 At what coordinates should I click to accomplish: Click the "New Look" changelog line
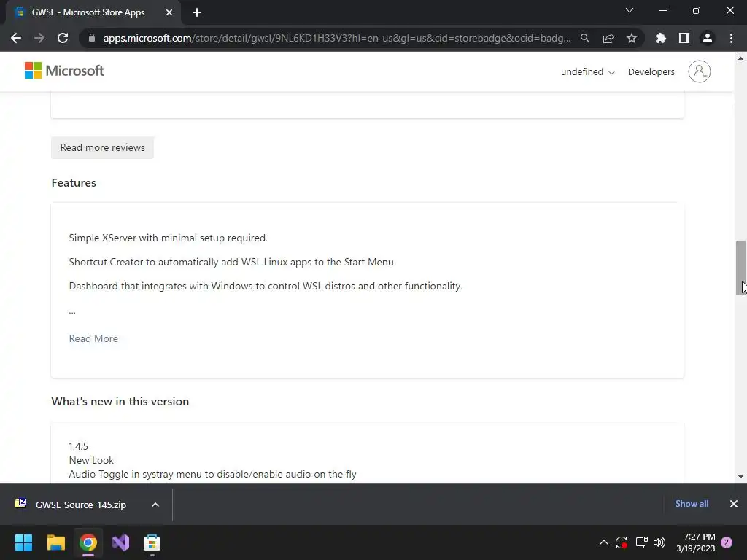pos(91,461)
